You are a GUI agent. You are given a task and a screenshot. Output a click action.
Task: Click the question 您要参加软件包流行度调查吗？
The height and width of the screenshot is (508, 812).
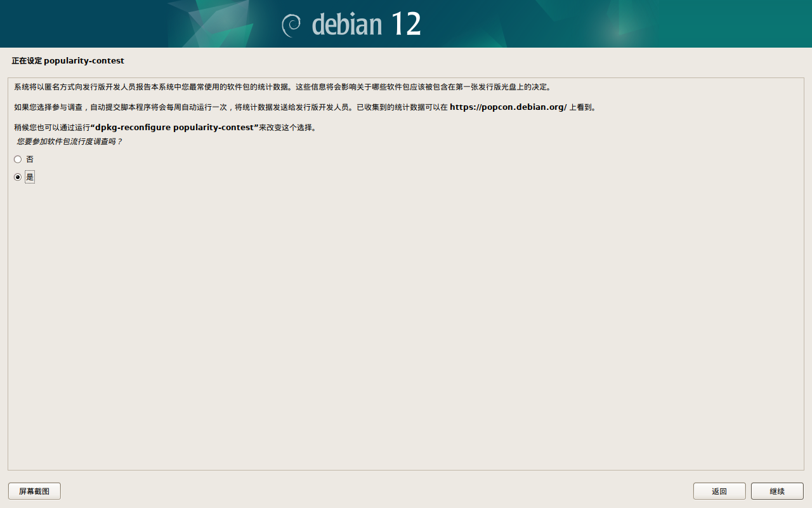click(x=69, y=142)
